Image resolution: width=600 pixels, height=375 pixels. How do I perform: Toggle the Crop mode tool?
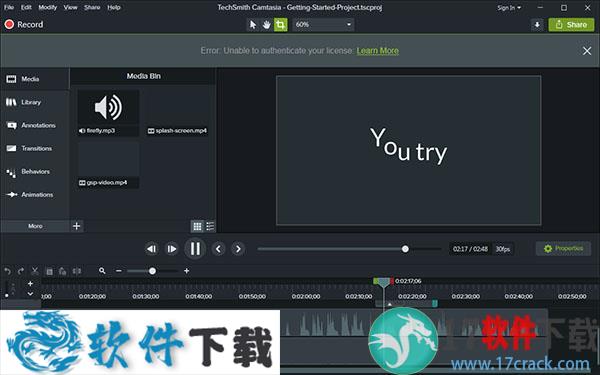[x=280, y=25]
